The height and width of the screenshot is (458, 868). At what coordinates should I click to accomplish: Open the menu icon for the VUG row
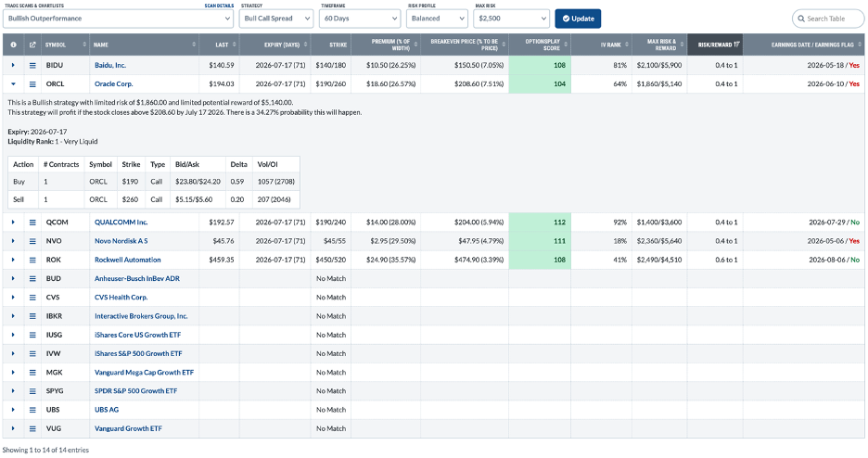coord(32,428)
